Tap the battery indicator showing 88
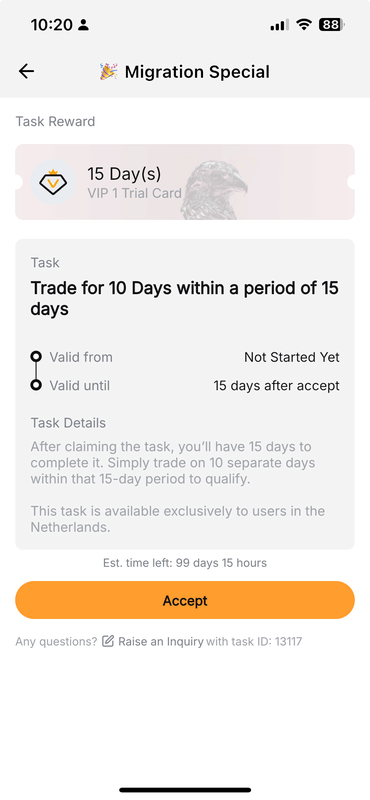Image resolution: width=370 pixels, height=800 pixels. coord(332,24)
